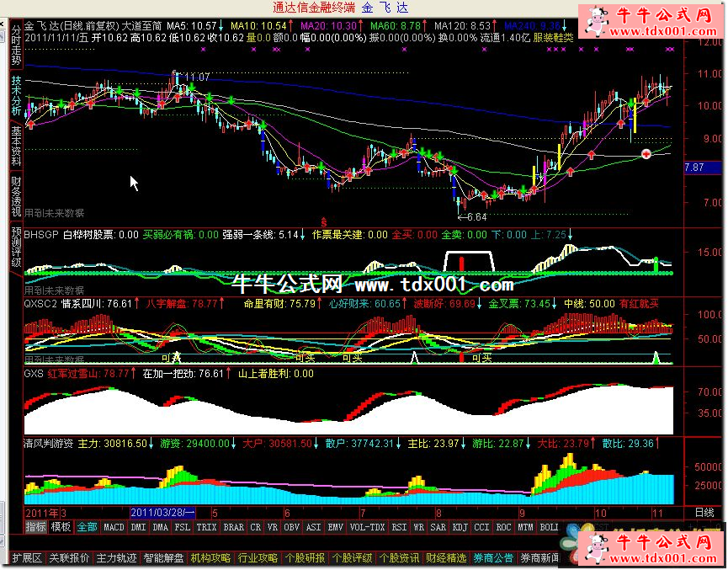The height and width of the screenshot is (570, 728).
Task: Open the 财务透视 sidebar tab
Action: coord(16,197)
